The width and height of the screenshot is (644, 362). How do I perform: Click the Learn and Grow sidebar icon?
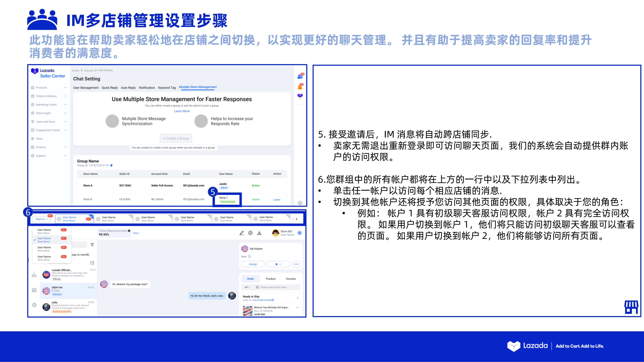(33, 122)
